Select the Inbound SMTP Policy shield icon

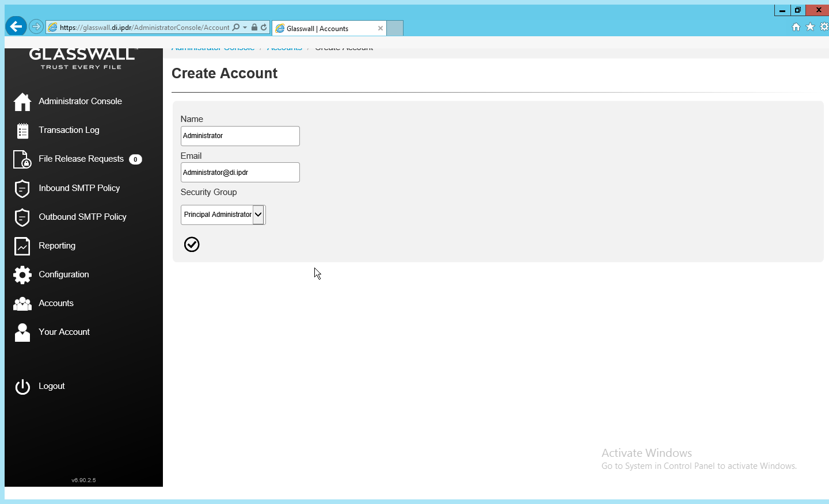coord(22,189)
